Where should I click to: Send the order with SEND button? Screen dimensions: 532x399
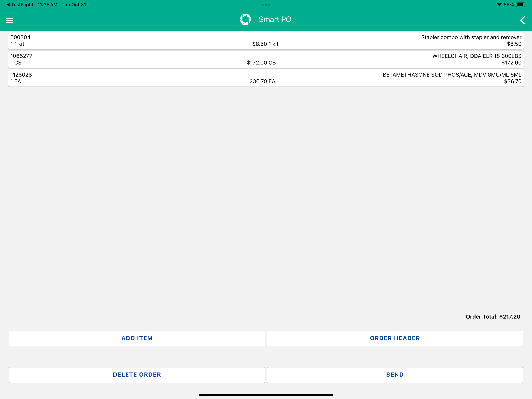point(395,375)
